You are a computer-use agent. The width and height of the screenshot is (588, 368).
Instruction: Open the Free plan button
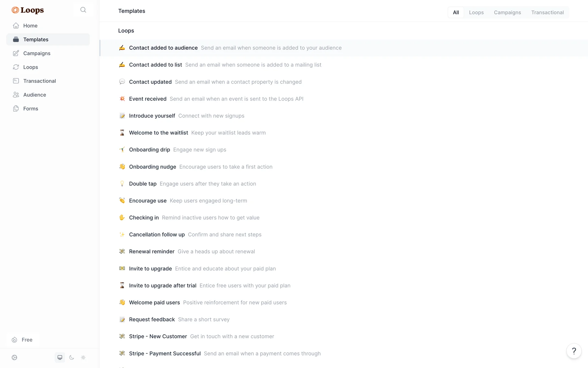(x=23, y=339)
